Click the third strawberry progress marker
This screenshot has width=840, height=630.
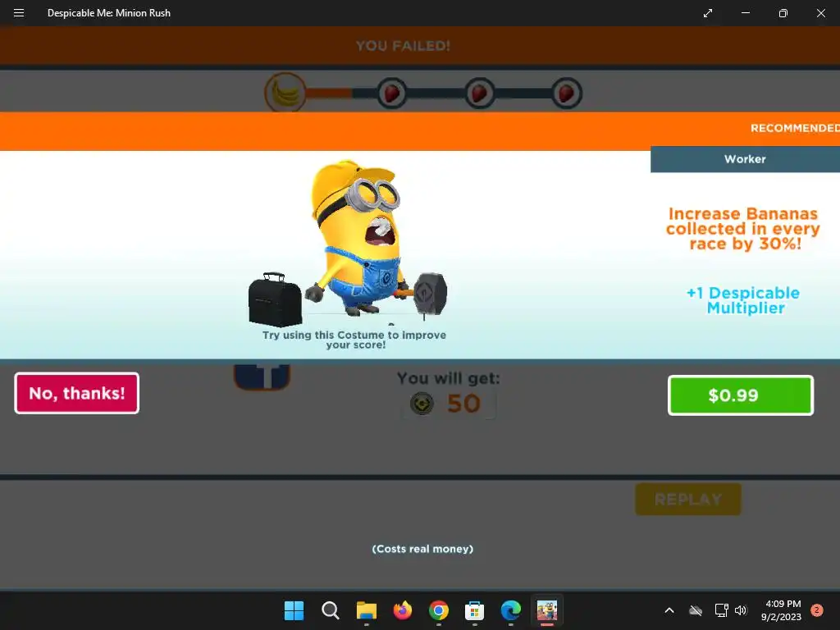(x=567, y=94)
